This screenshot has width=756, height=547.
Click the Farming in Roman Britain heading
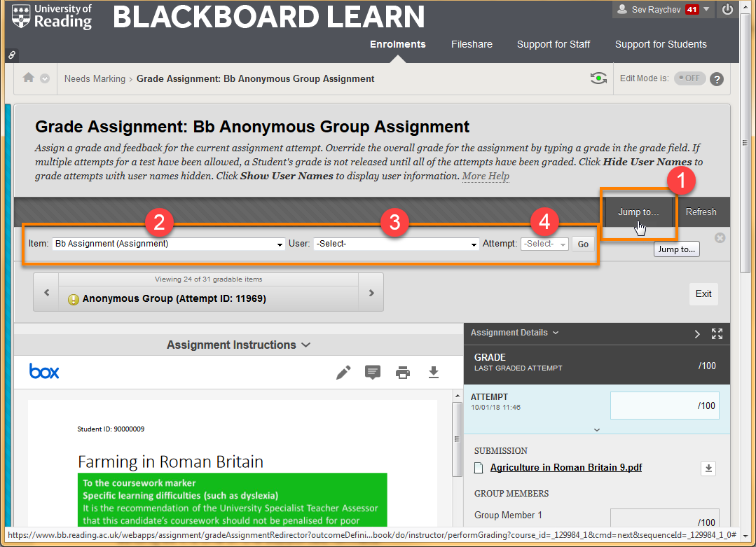[x=171, y=462]
